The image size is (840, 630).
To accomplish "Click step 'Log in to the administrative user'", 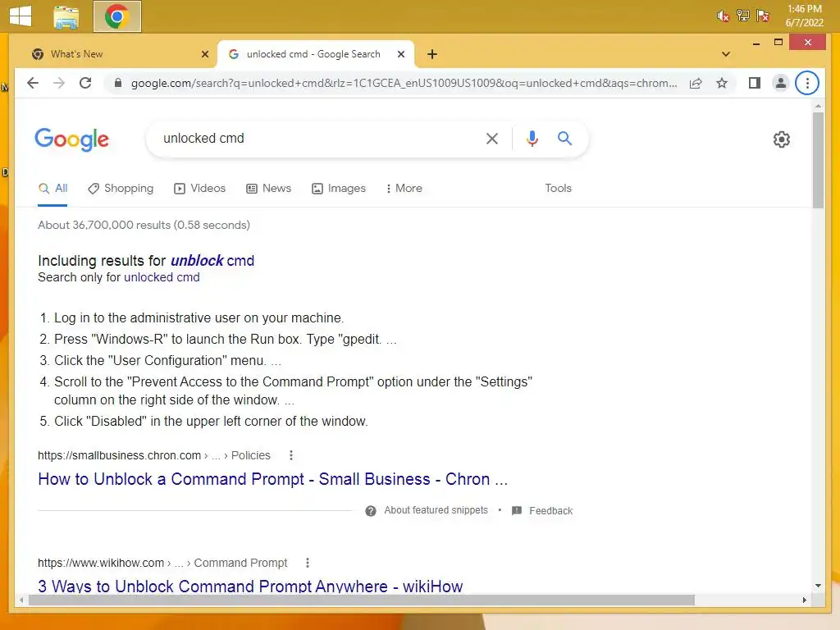I will tap(199, 317).
